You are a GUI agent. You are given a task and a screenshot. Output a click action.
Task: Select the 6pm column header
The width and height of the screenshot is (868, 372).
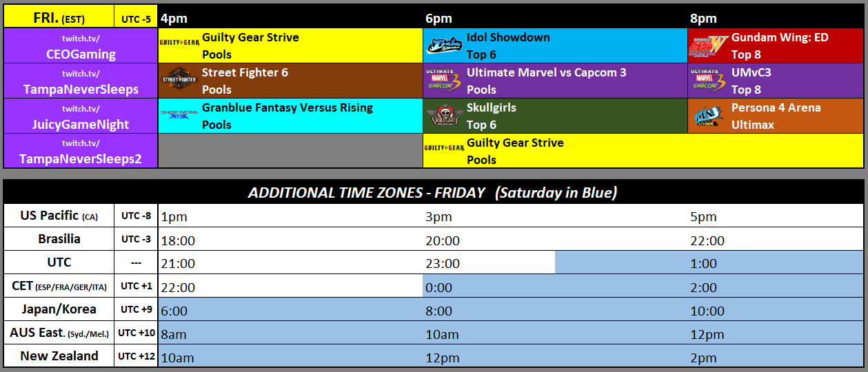pyautogui.click(x=438, y=19)
